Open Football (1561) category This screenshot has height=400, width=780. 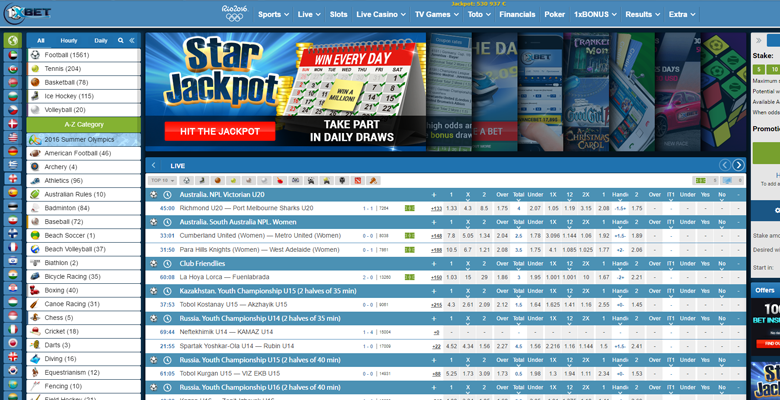click(84, 55)
